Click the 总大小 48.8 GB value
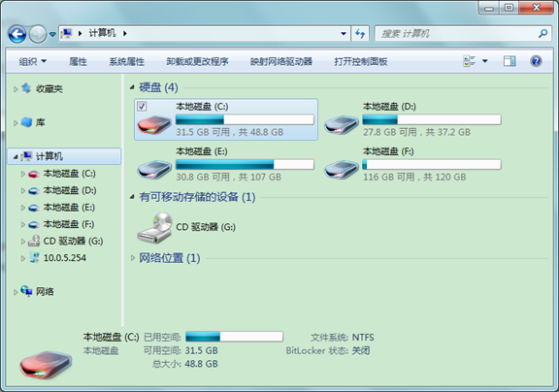The width and height of the screenshot is (559, 392). point(201,364)
